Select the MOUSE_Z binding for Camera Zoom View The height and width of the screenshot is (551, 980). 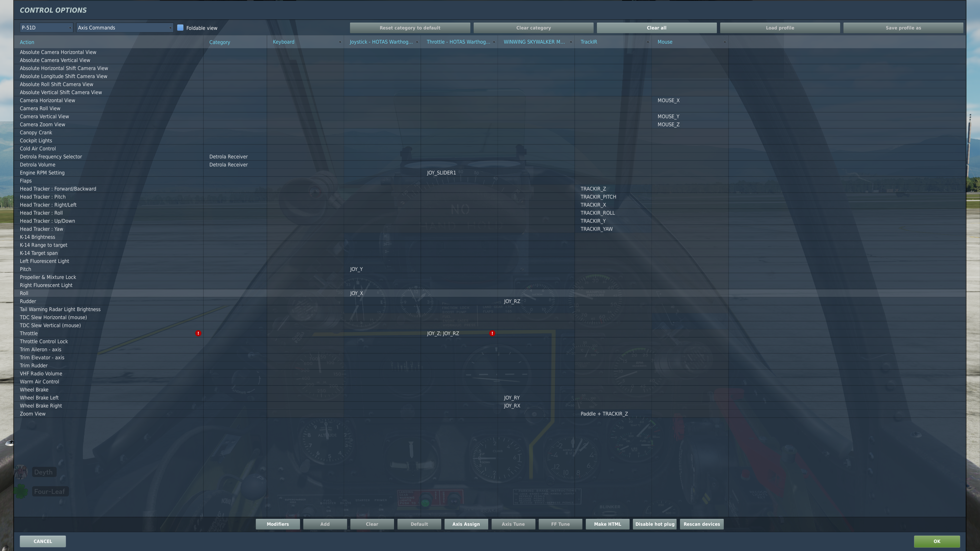coord(668,124)
